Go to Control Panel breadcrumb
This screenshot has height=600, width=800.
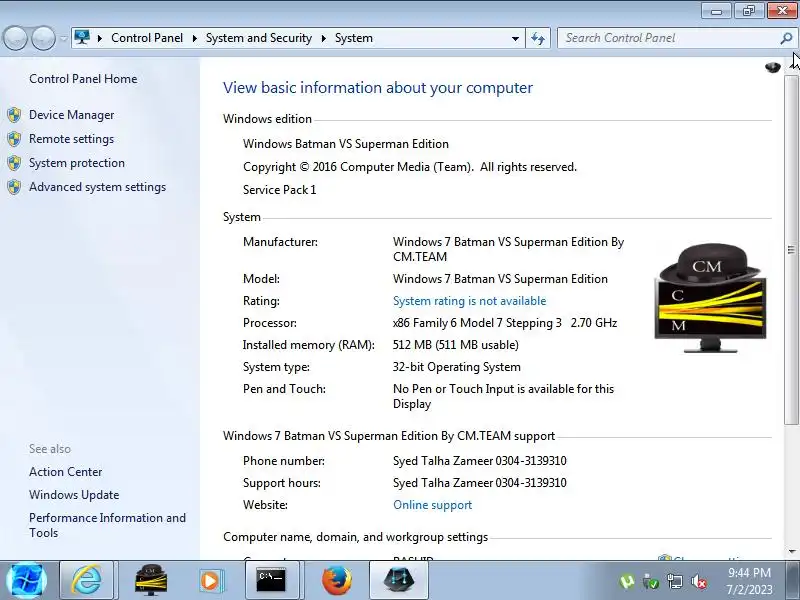(x=147, y=38)
